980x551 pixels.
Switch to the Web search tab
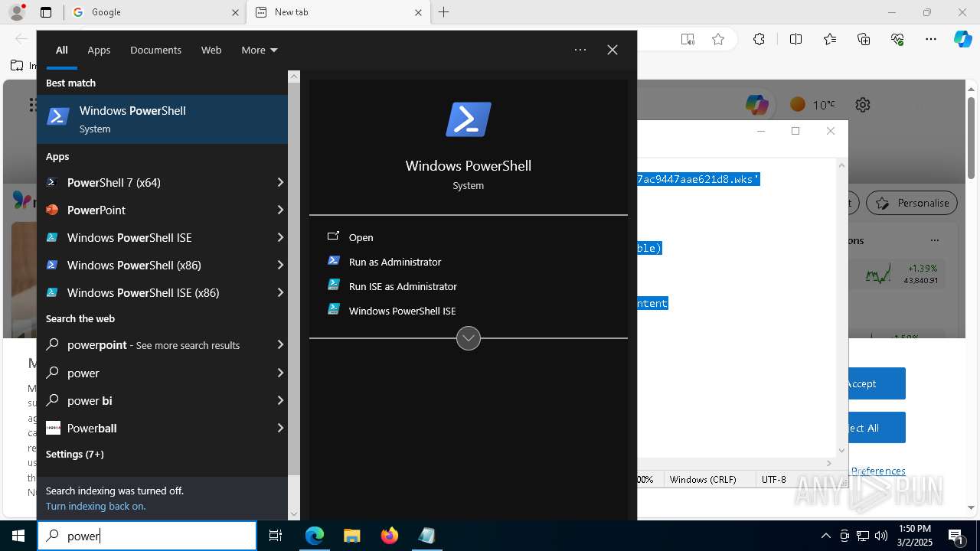[211, 50]
